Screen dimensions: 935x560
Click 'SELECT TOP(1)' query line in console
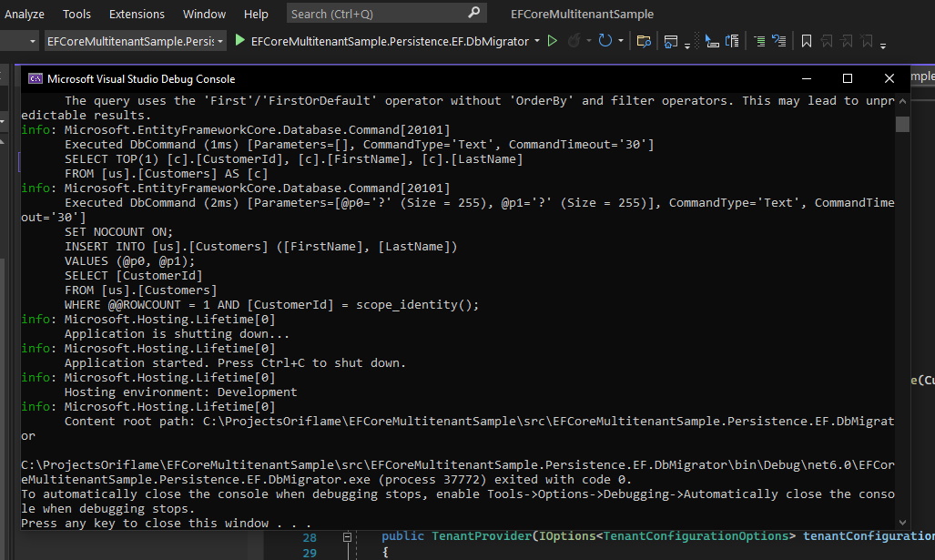click(293, 159)
